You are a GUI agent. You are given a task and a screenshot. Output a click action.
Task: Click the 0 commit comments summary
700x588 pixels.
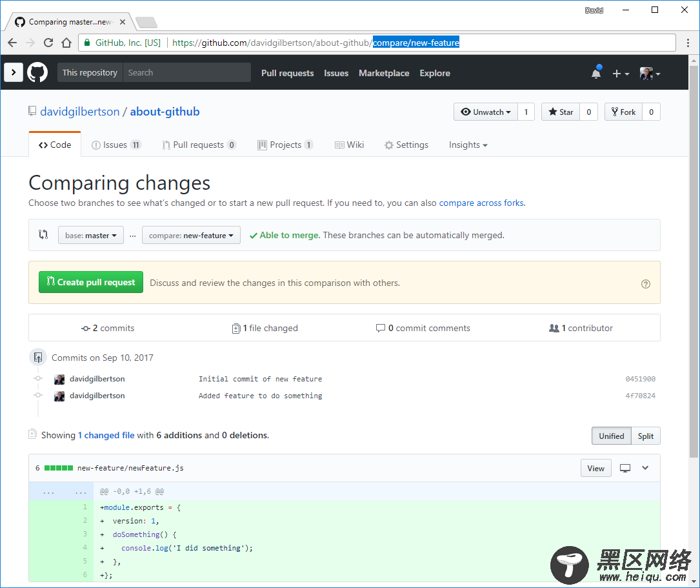click(x=423, y=328)
